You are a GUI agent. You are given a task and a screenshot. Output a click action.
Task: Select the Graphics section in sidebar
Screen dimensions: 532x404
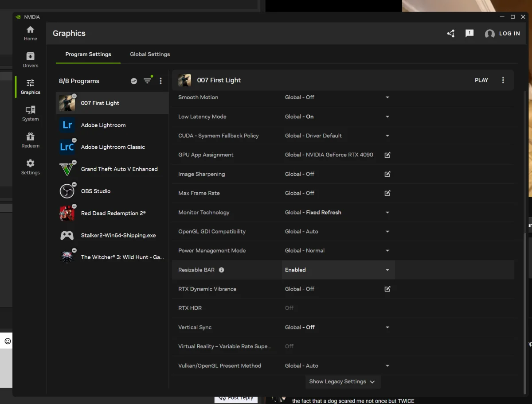click(30, 86)
